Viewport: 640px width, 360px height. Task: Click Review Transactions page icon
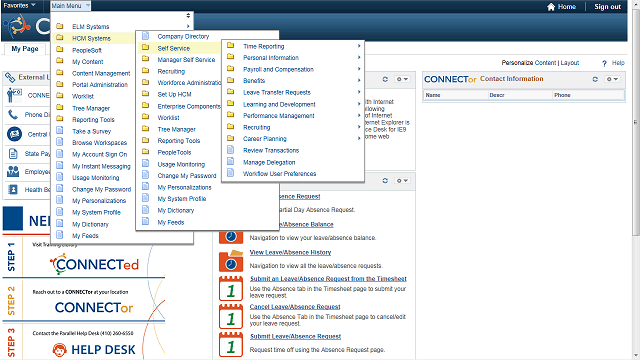(x=231, y=150)
